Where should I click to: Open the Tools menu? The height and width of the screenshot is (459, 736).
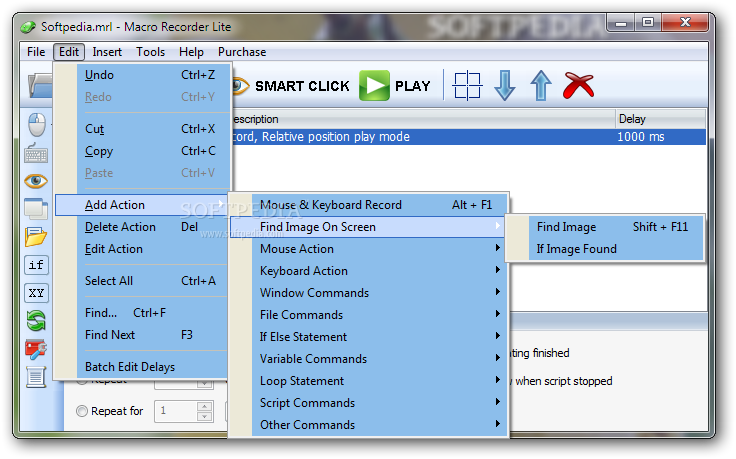150,52
